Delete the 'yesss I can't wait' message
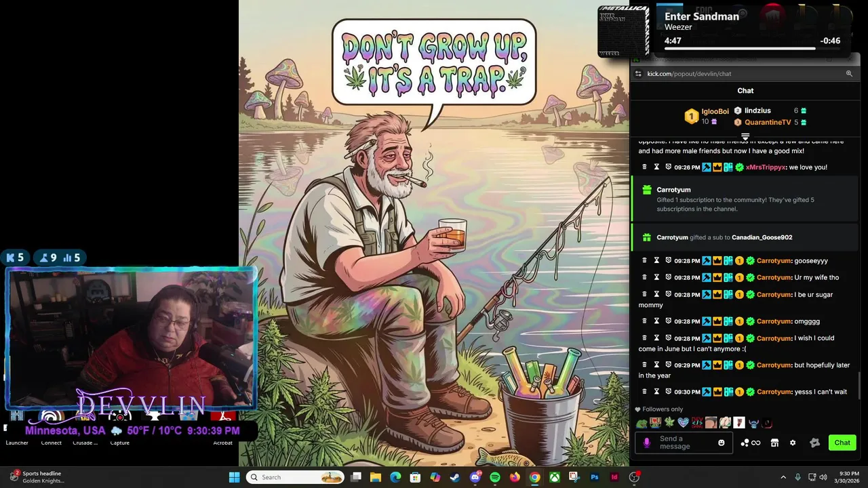The image size is (868, 488). pos(645,392)
